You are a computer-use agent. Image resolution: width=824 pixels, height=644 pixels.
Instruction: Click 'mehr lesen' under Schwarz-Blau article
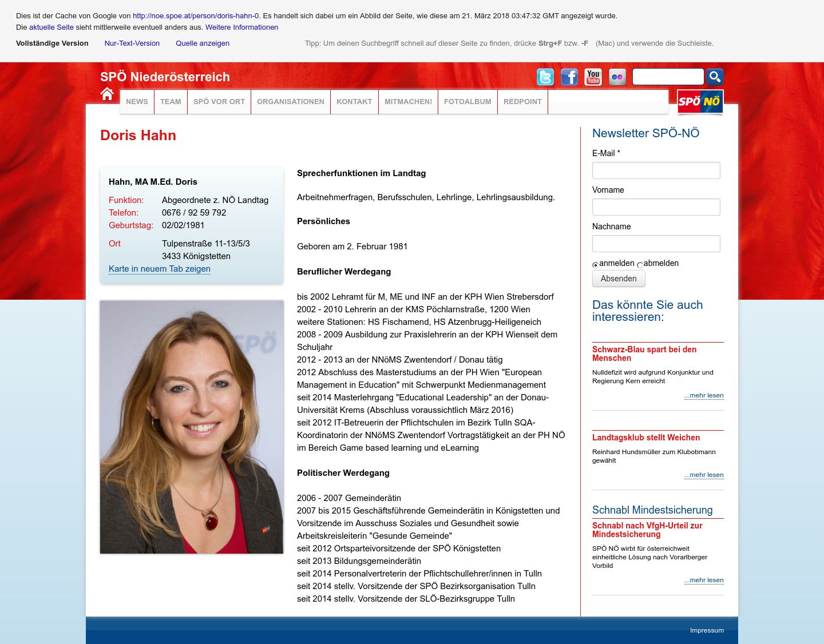coord(704,395)
